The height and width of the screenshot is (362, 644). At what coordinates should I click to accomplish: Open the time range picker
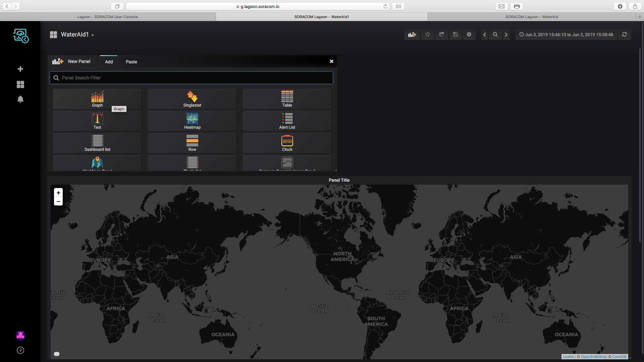(566, 35)
